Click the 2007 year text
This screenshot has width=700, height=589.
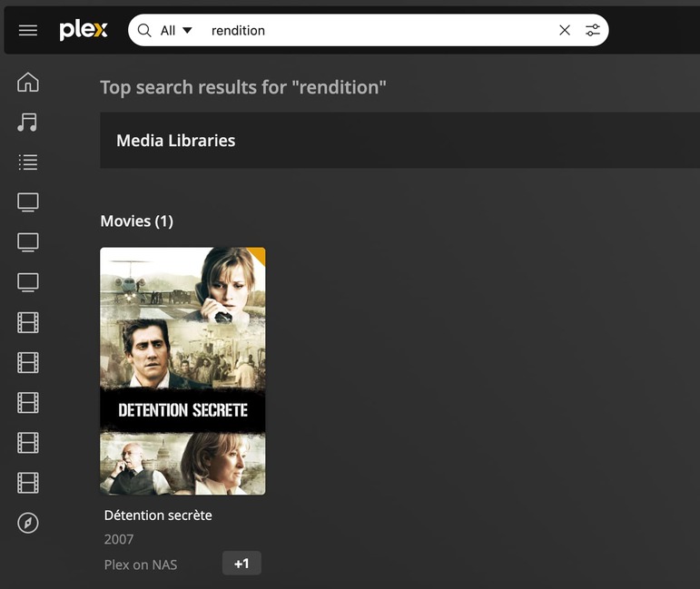[119, 539]
